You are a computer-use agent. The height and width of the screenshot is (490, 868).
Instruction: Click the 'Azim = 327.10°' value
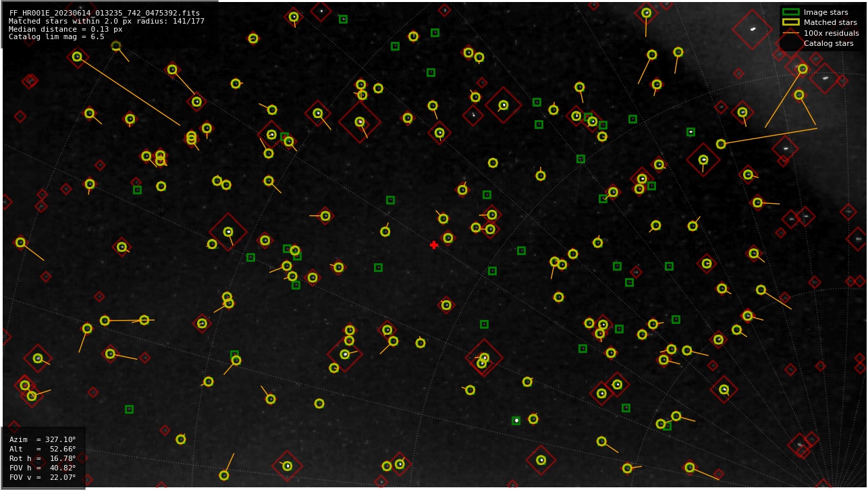(x=43, y=439)
